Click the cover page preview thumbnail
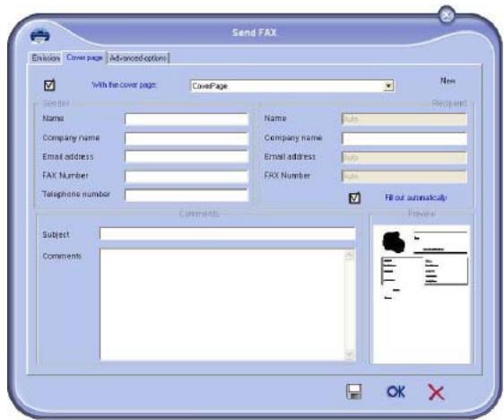Viewport: 504px width, 420px height. [421, 294]
